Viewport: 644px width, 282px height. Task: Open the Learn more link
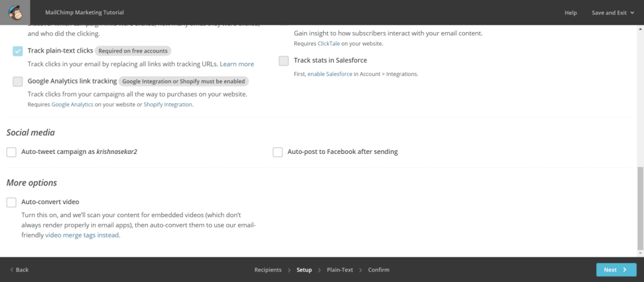[237, 64]
